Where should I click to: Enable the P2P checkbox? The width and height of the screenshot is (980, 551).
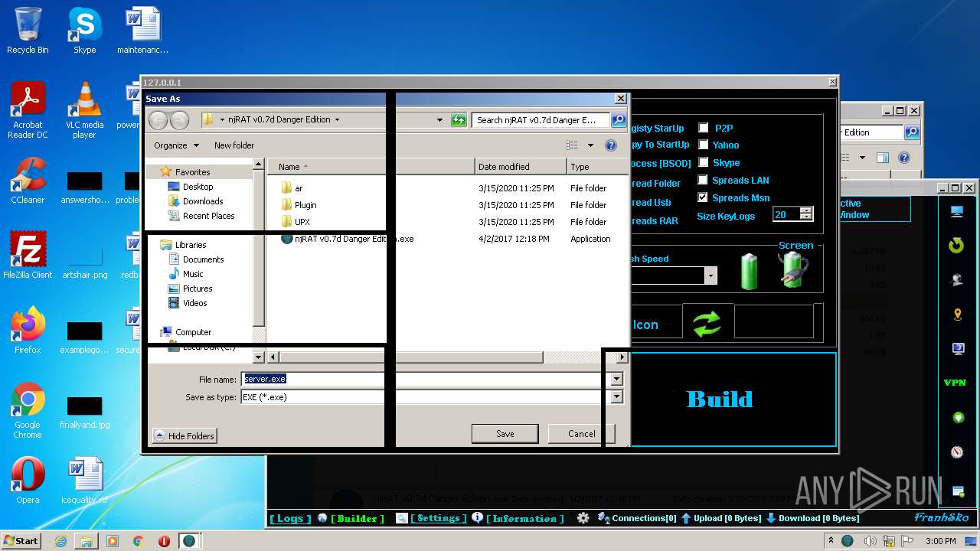point(703,128)
